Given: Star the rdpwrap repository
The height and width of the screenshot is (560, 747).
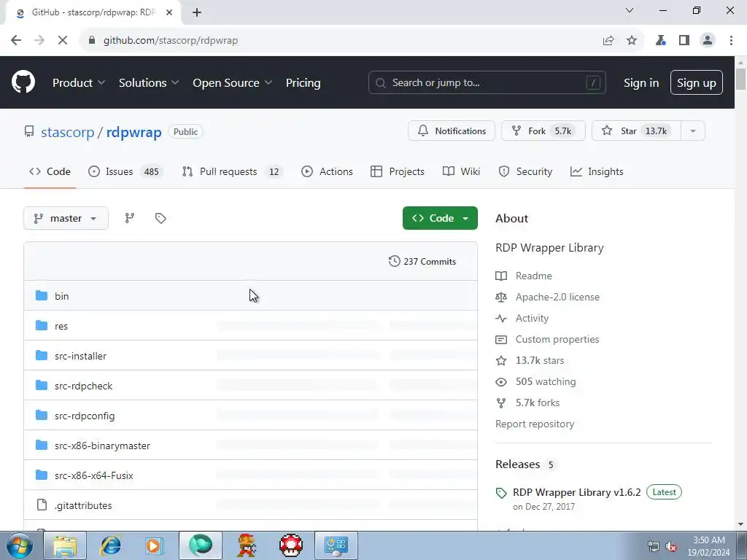Looking at the screenshot, I should [x=636, y=131].
